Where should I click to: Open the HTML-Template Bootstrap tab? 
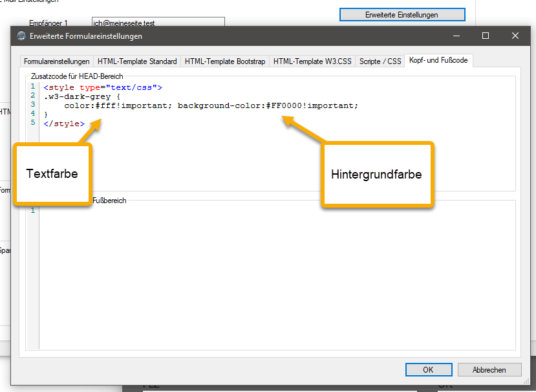[x=226, y=61]
